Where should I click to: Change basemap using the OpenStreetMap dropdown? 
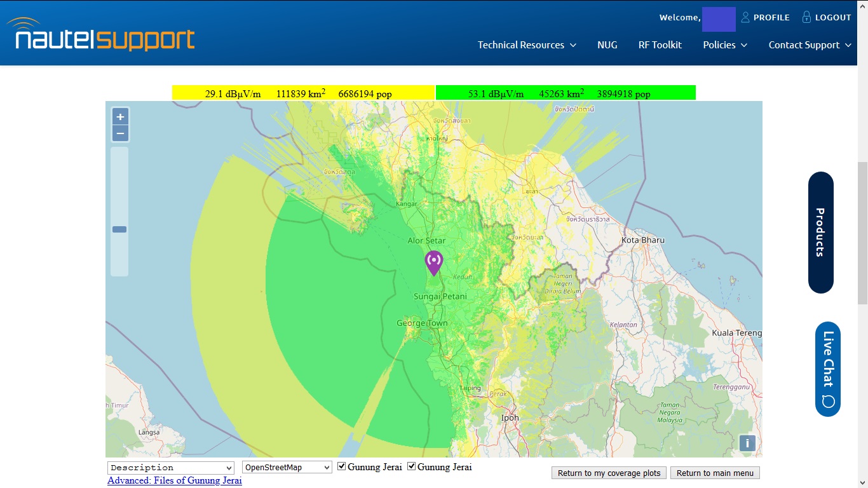[285, 466]
